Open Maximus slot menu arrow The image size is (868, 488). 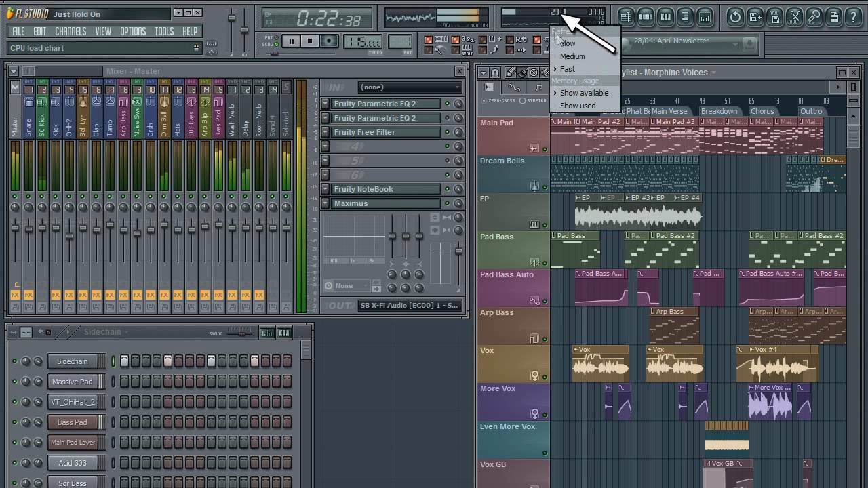(325, 203)
